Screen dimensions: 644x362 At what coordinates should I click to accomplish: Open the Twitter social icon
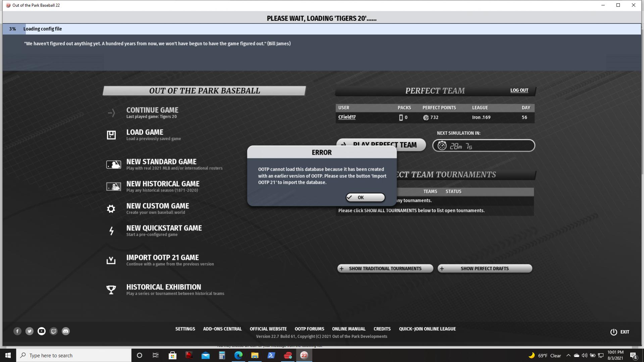(x=30, y=331)
